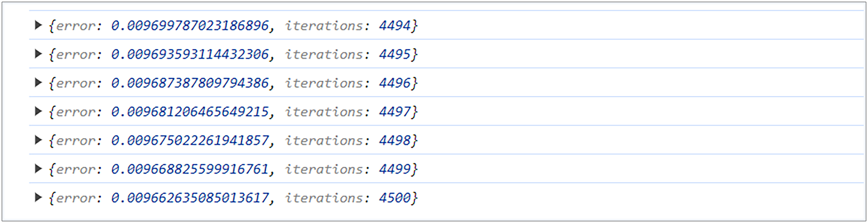Click error value 0.009693593114432306

coord(190,54)
